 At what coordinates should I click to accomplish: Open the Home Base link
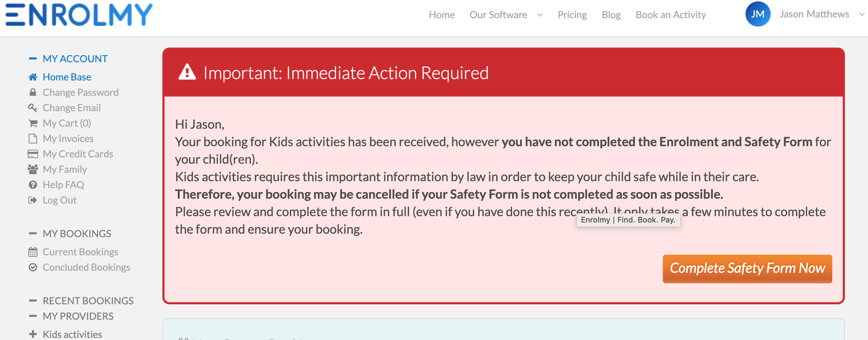[67, 77]
